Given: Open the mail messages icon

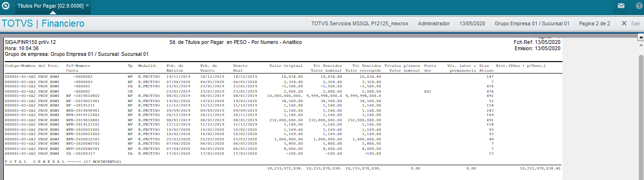Looking at the screenshot, I should click(621, 6).
